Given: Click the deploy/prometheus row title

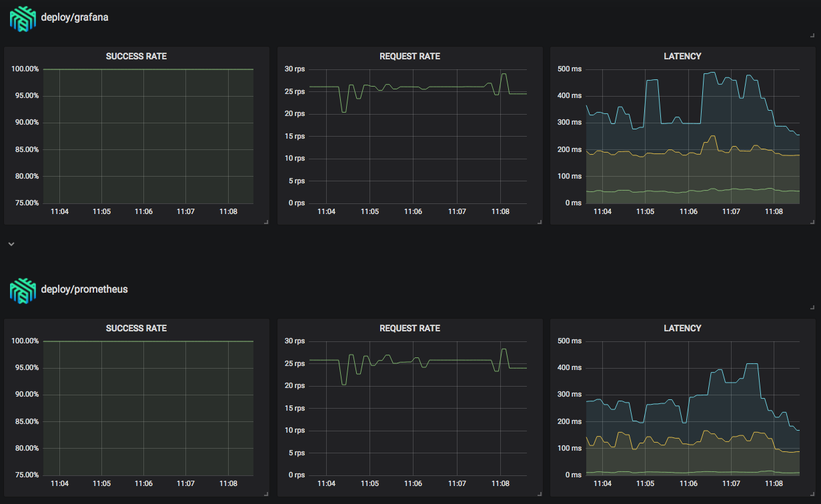Looking at the screenshot, I should (83, 289).
